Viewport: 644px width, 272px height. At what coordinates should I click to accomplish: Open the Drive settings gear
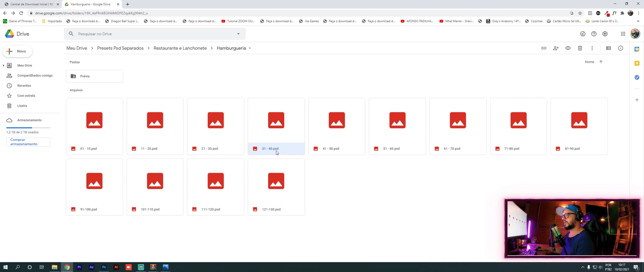click(605, 34)
